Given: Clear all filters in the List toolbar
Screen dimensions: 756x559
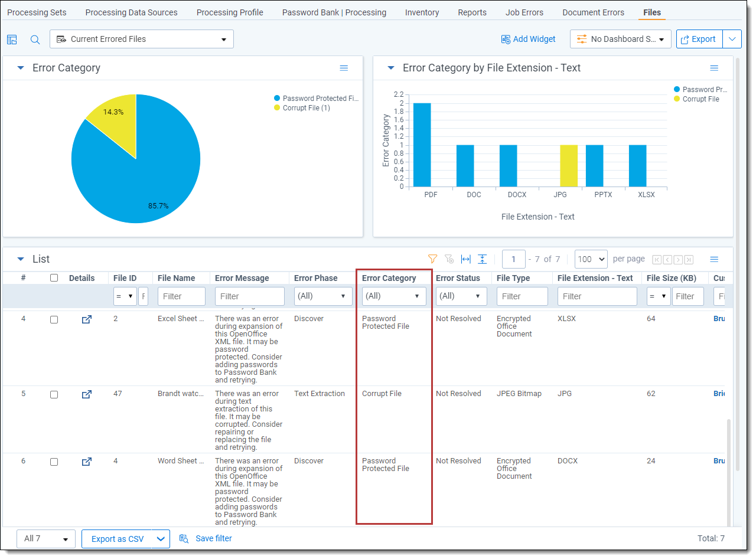Looking at the screenshot, I should (449, 259).
